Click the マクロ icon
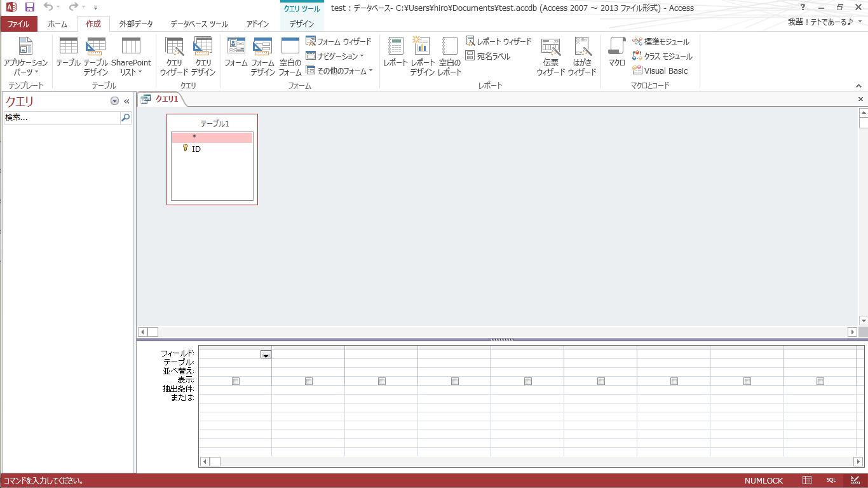The height and width of the screenshot is (488, 868). point(616,53)
